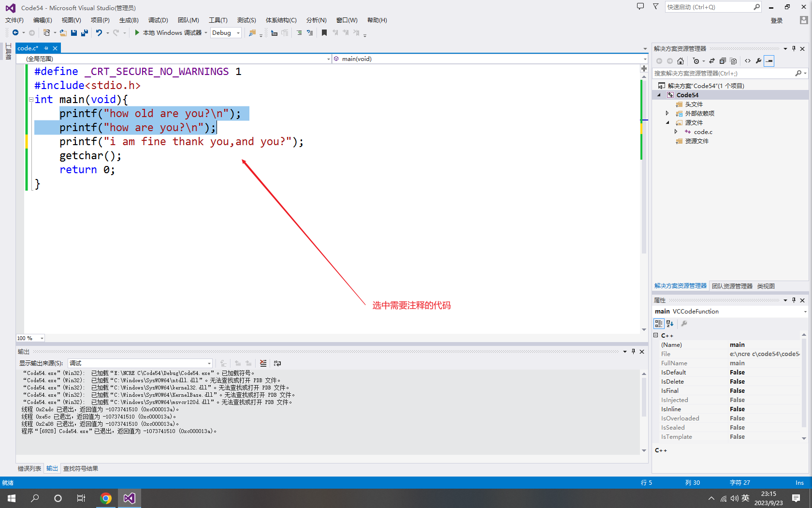This screenshot has height=508, width=812.
Task: Click the 登录 sign-in link
Action: tap(777, 20)
